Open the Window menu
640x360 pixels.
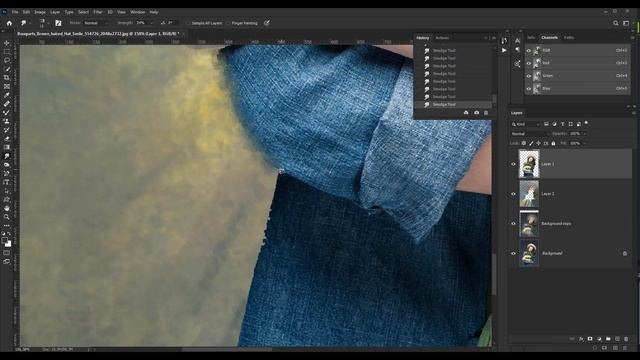(138, 12)
